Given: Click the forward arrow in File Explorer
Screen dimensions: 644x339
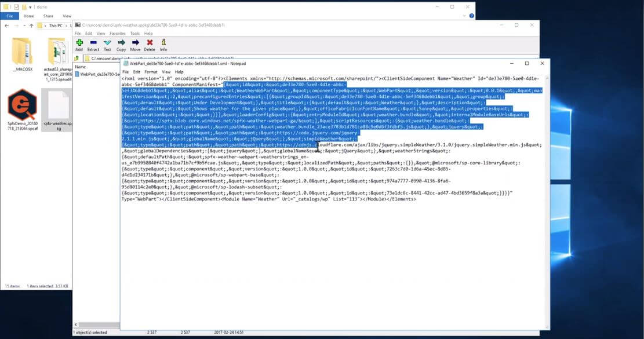Looking at the screenshot, I should pyautogui.click(x=16, y=25).
